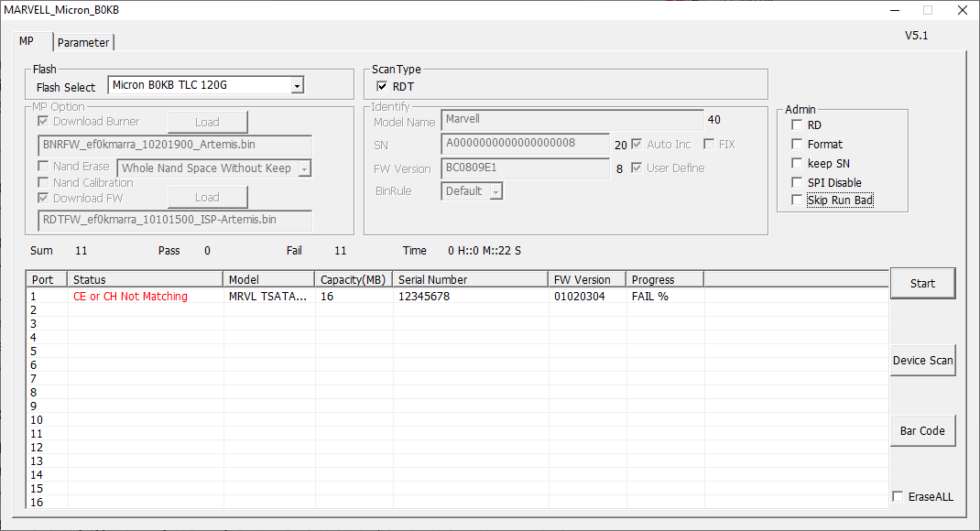Open the BinRule Default dropdown
This screenshot has height=531, width=980.
[495, 191]
